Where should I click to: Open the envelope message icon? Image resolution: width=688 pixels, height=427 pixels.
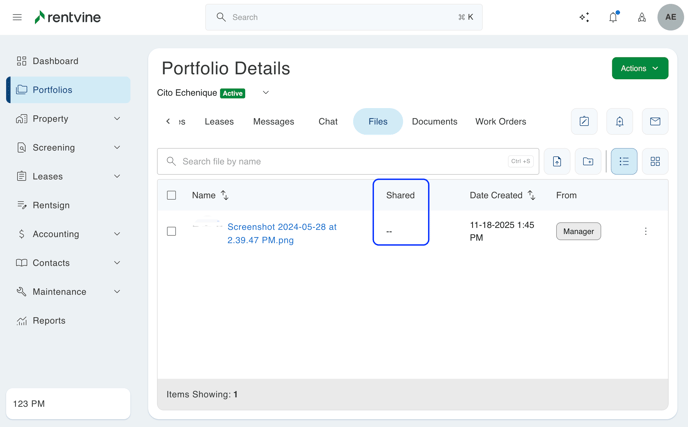pos(655,121)
